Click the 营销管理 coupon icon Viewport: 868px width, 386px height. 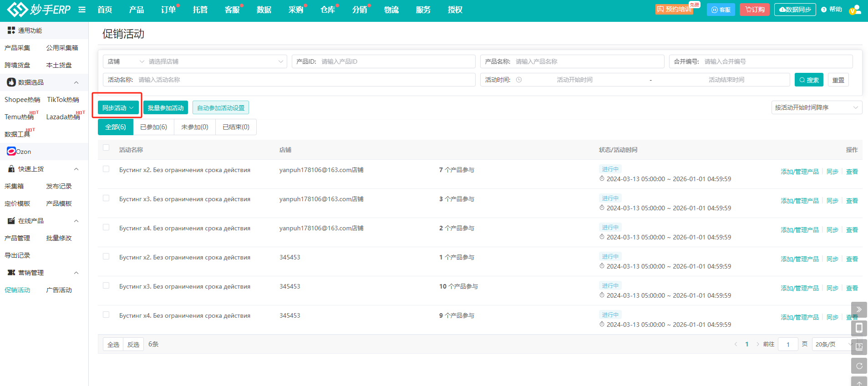11,273
